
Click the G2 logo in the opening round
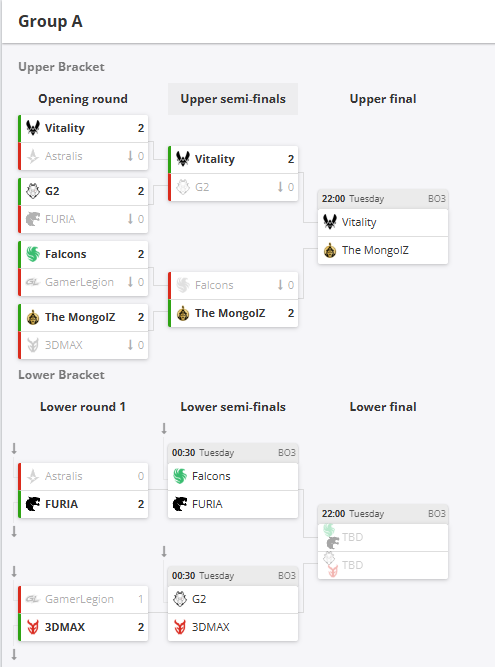(33, 191)
